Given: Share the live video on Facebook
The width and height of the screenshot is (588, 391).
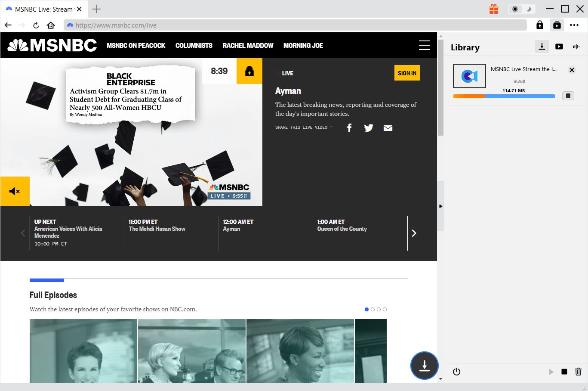Looking at the screenshot, I should [349, 128].
